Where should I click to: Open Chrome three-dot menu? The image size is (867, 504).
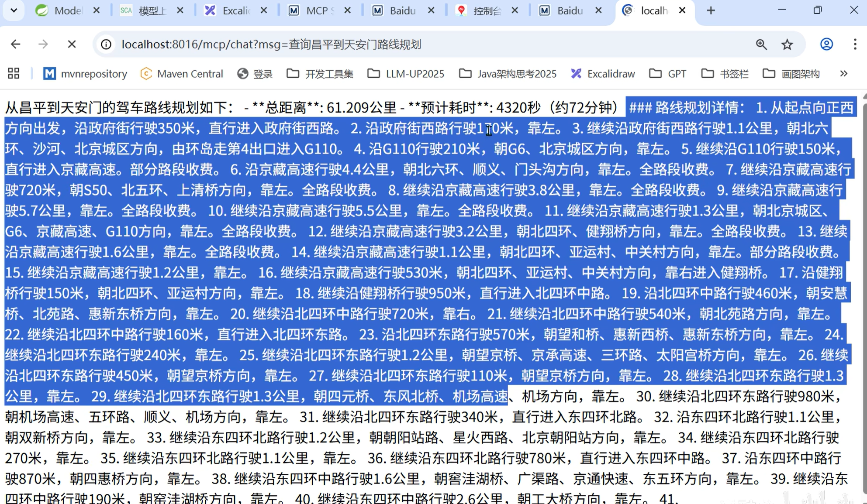pyautogui.click(x=855, y=44)
